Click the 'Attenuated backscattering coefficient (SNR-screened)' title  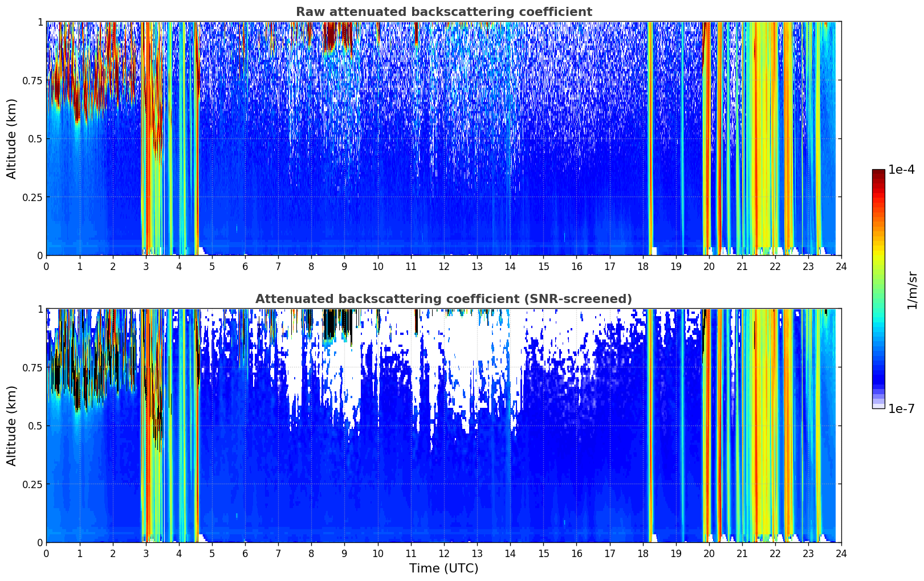point(443,299)
